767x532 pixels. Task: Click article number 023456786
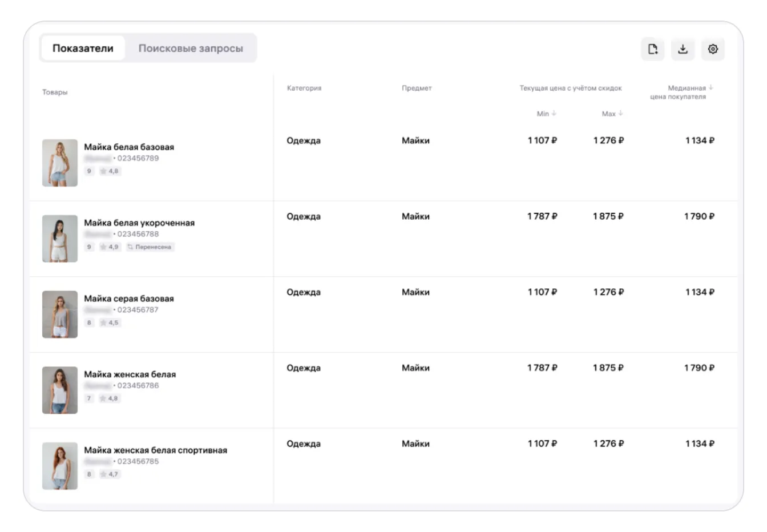click(138, 386)
